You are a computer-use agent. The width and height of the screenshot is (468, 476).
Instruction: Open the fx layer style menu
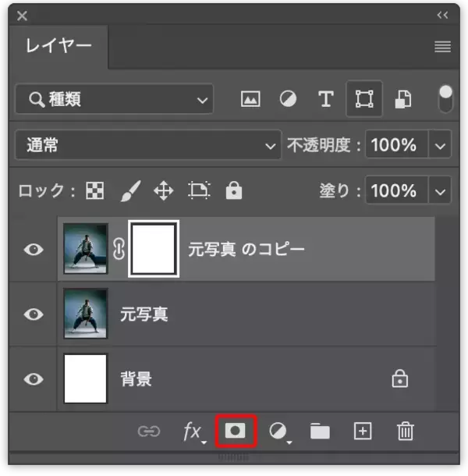(194, 432)
